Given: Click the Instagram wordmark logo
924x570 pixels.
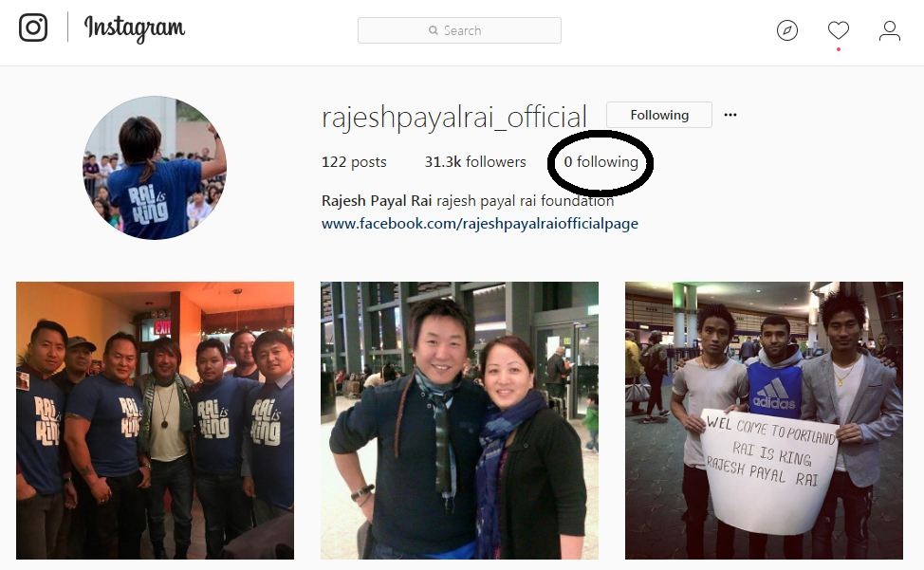Looking at the screenshot, I should [134, 28].
